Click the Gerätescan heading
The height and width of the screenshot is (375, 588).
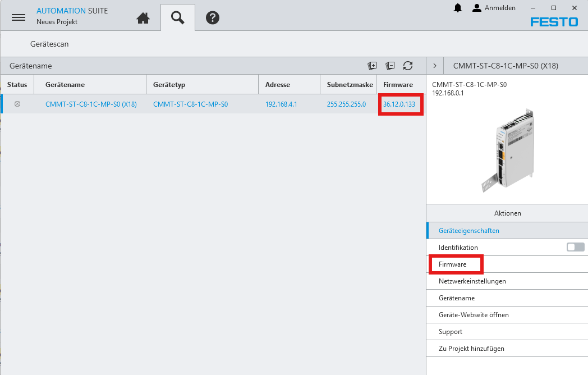coord(49,44)
